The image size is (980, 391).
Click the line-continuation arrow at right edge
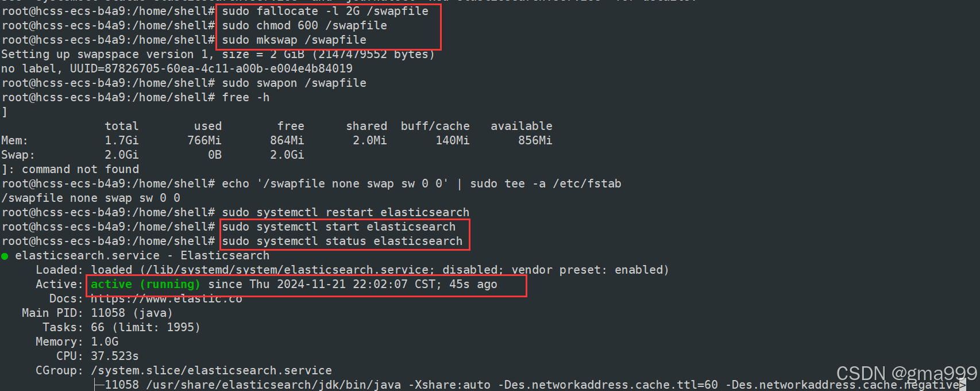tap(963, 385)
